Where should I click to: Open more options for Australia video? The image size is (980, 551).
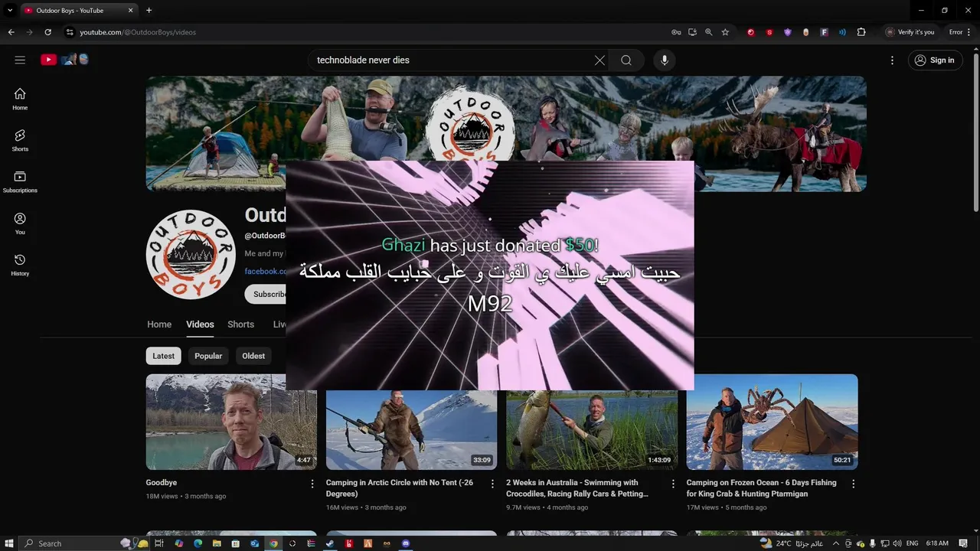[673, 484]
